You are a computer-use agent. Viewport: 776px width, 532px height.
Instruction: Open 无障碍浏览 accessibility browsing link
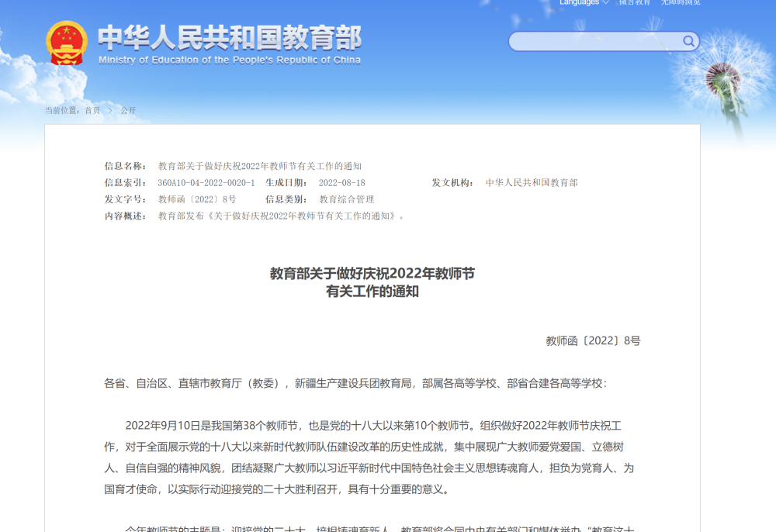(680, 2)
